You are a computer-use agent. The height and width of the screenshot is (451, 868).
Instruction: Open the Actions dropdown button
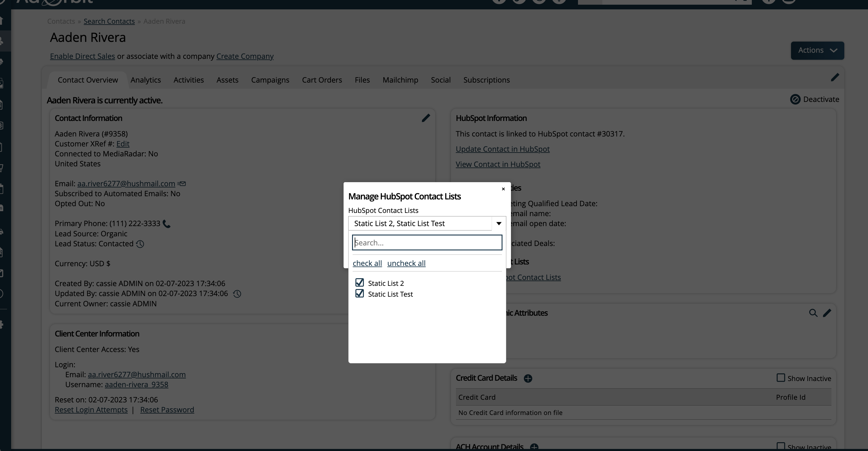tap(817, 51)
